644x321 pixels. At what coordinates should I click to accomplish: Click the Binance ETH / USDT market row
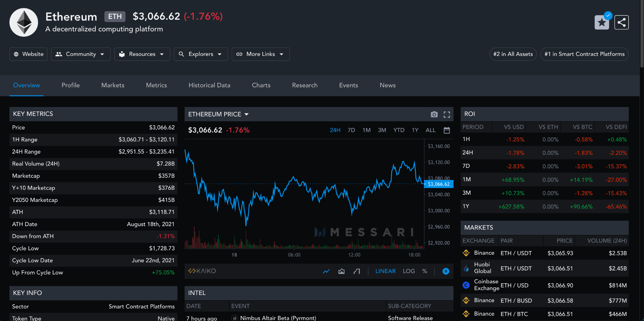(x=544, y=253)
